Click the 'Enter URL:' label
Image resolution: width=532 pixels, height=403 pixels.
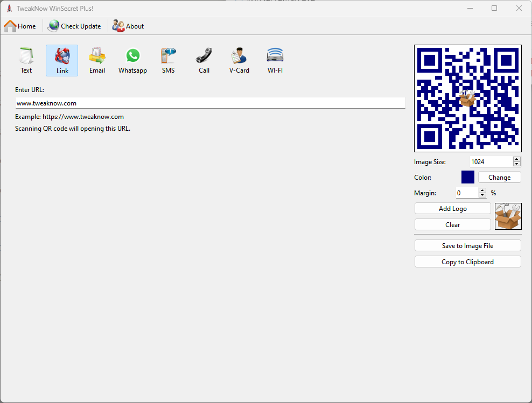coord(30,90)
